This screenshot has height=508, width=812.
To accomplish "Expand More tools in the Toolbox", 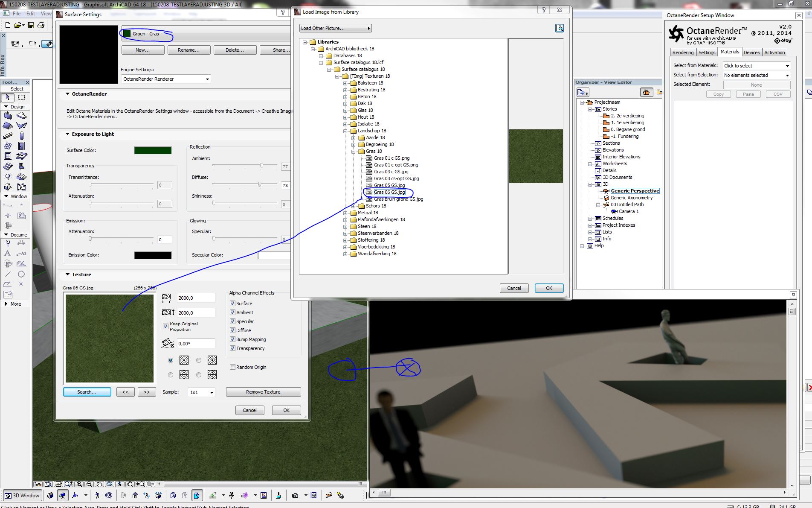I will (6, 304).
